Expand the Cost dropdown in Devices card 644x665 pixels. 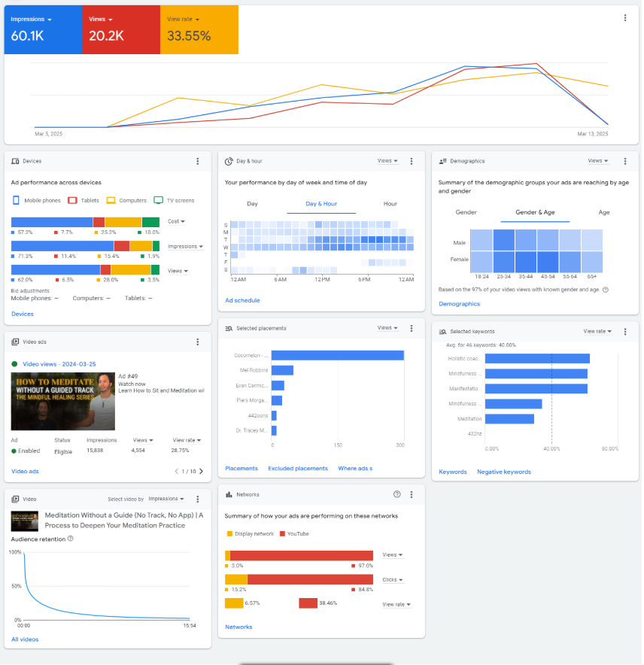tap(177, 221)
